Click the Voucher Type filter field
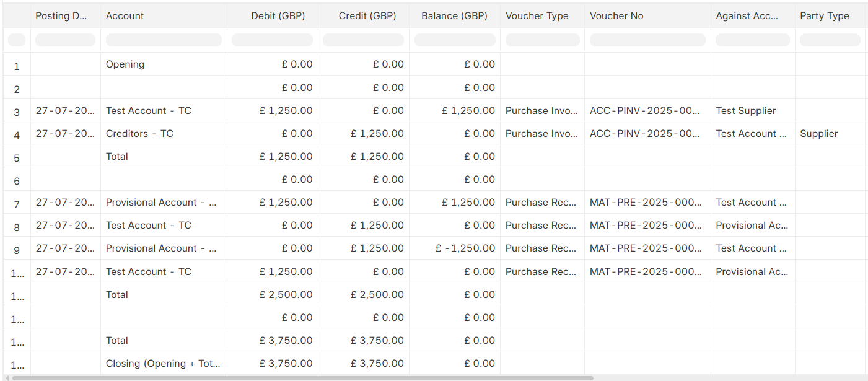The width and height of the screenshot is (868, 381). pyautogui.click(x=542, y=40)
